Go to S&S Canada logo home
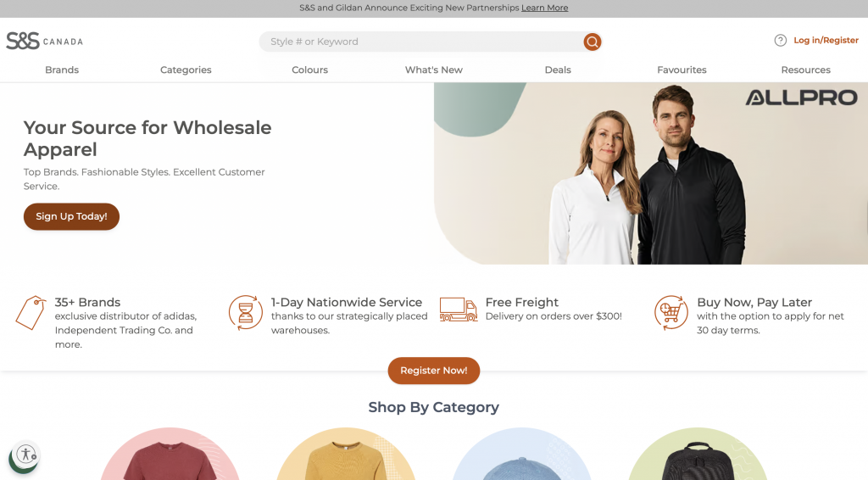868x480 pixels. click(44, 41)
